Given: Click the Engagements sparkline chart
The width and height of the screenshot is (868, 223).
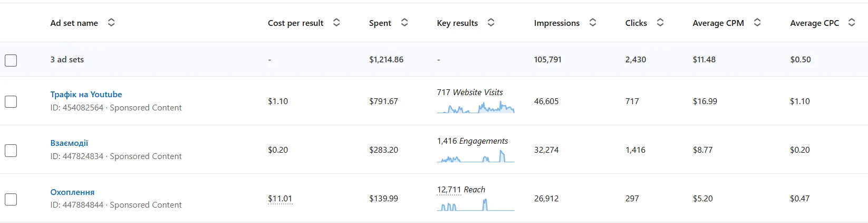Looking at the screenshot, I should point(475,157).
